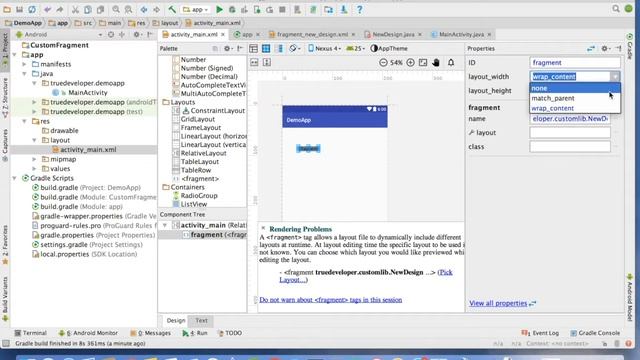Select local.properties in project tree
Image resolution: width=640 pixels, height=360 pixels.
click(64, 254)
